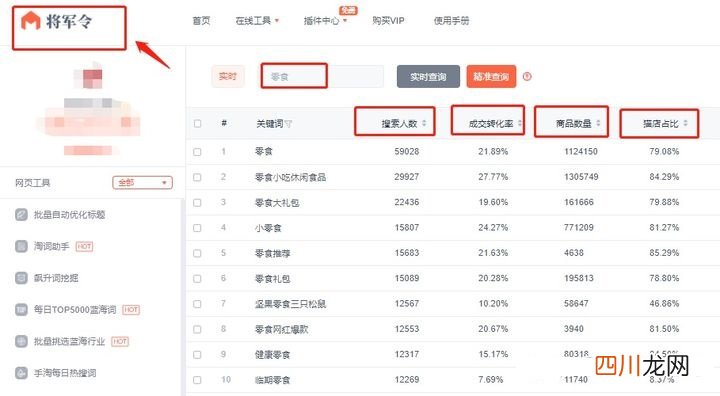
Task: Expand the 插件中心 menu
Action: tap(325, 21)
